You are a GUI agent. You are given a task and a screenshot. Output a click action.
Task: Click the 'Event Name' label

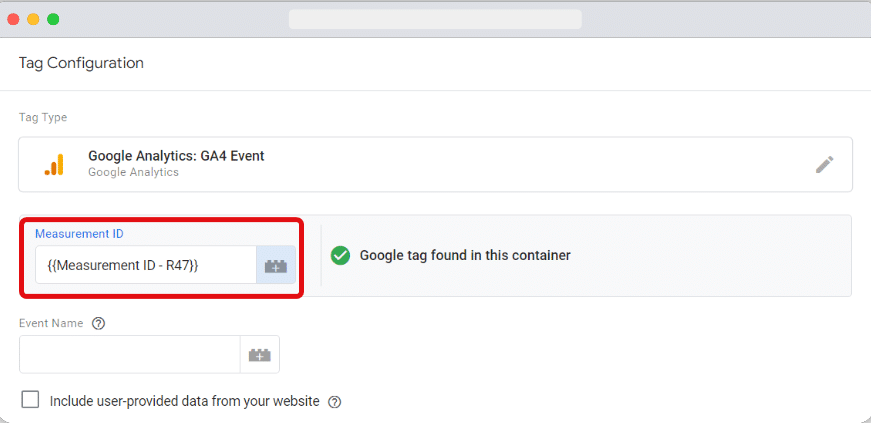(51, 324)
